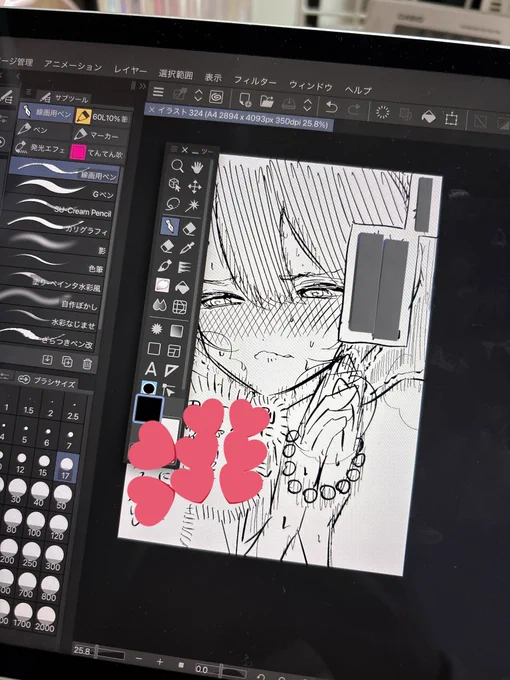Screen dimensions: 510x680
Task: Close the イラスト 324 canvas tab
Action: click(x=151, y=110)
